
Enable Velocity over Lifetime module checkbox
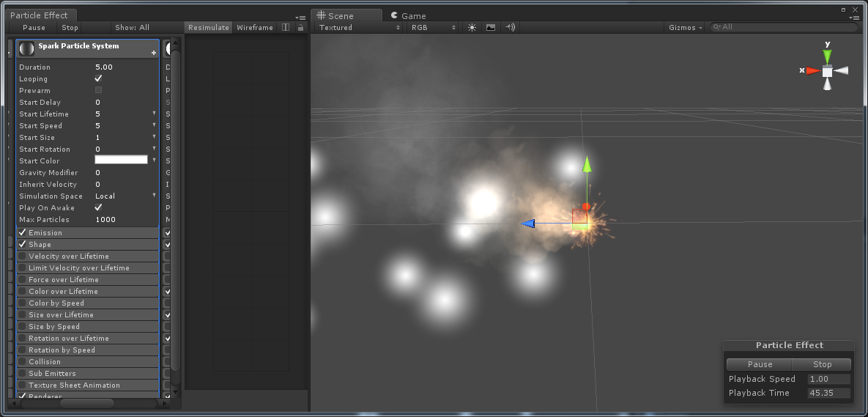(x=22, y=256)
